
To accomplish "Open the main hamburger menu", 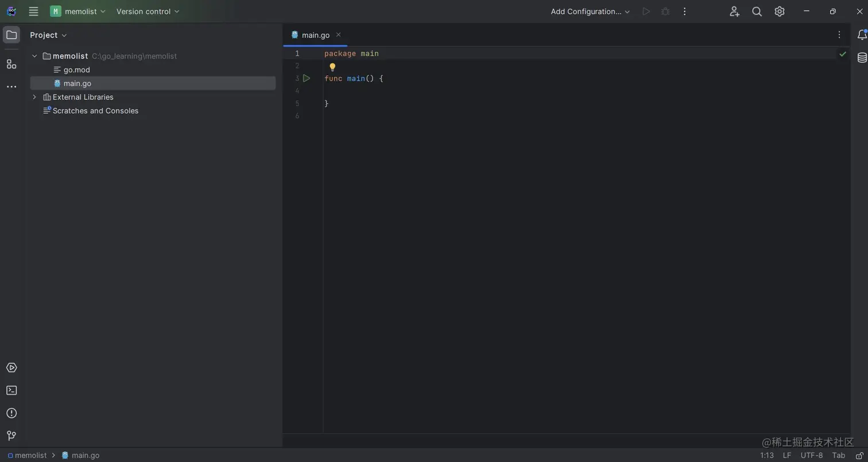I will click(x=33, y=11).
